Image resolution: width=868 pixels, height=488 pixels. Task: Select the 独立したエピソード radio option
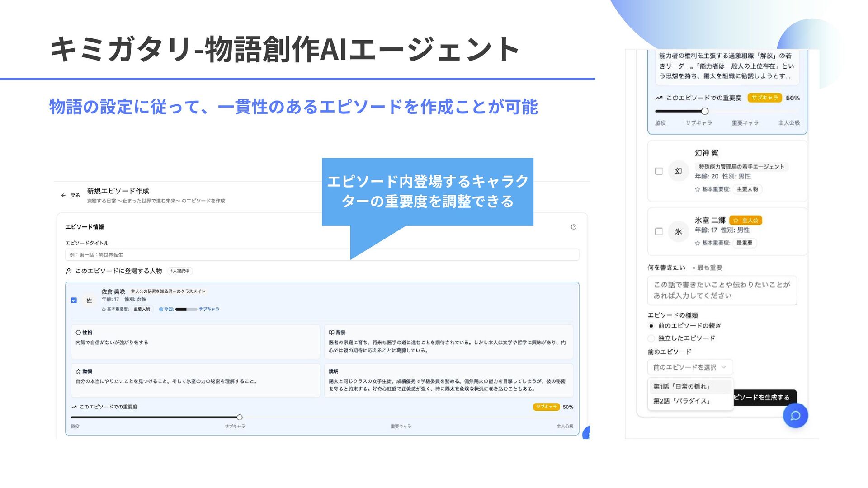[651, 338]
